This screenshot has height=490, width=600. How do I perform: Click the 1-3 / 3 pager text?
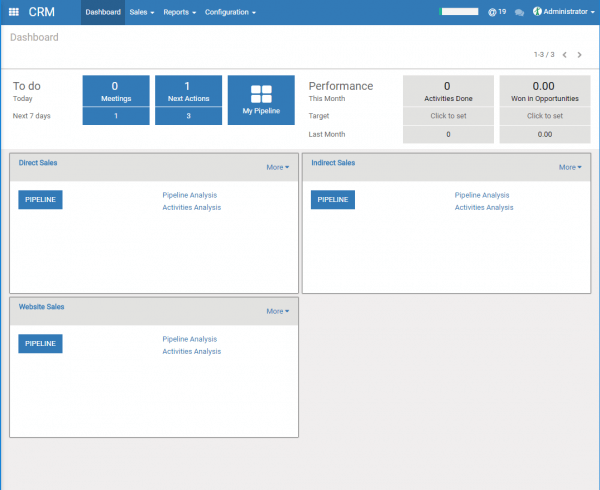(x=544, y=55)
